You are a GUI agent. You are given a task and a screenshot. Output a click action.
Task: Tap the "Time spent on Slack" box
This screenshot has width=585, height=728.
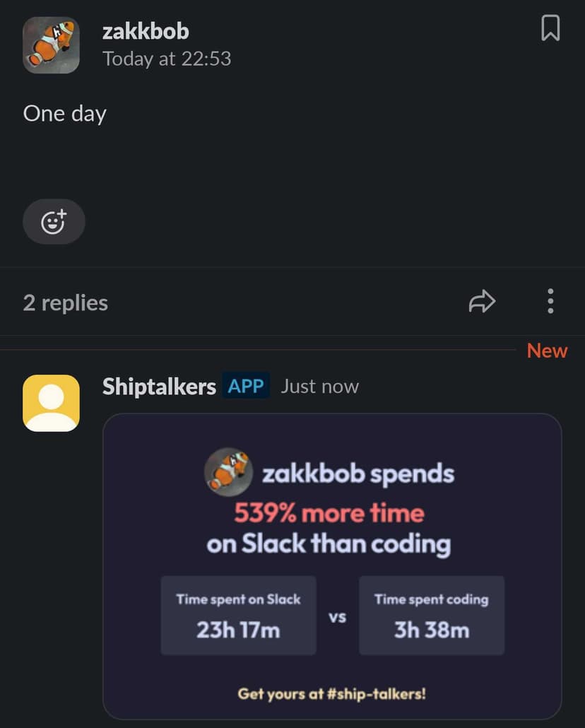click(238, 615)
